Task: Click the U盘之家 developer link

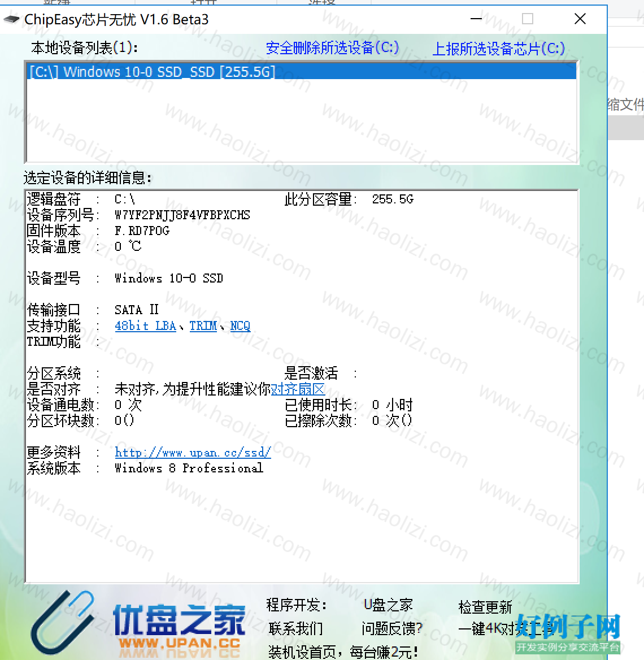Action: click(x=388, y=605)
